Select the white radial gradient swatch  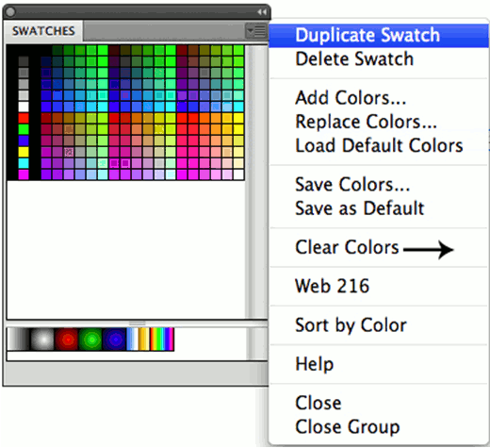tap(42, 340)
